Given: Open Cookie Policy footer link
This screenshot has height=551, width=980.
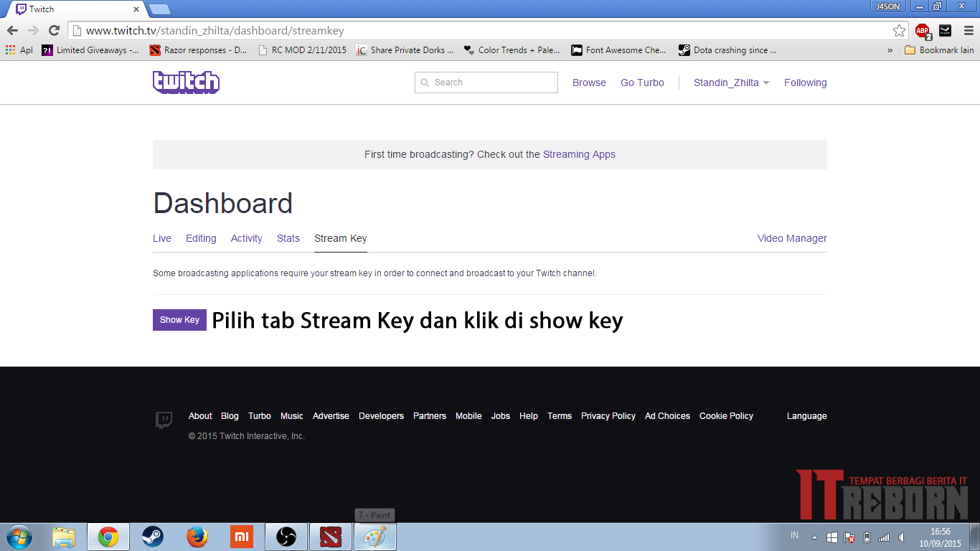Looking at the screenshot, I should 726,416.
